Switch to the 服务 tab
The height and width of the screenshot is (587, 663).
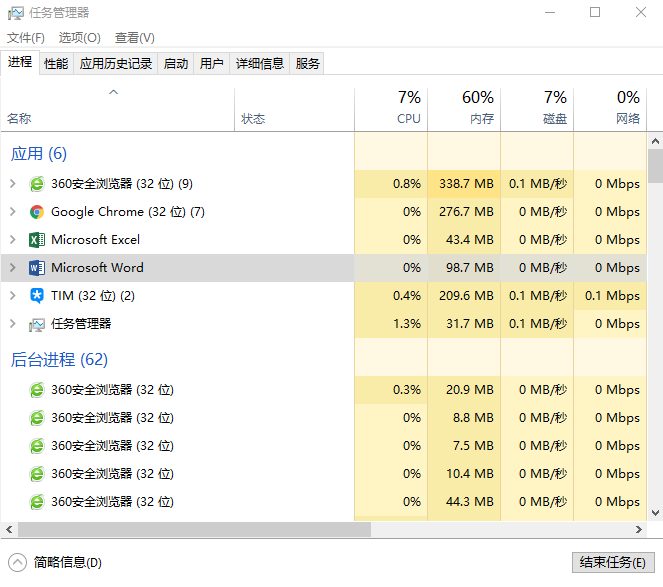tap(307, 64)
